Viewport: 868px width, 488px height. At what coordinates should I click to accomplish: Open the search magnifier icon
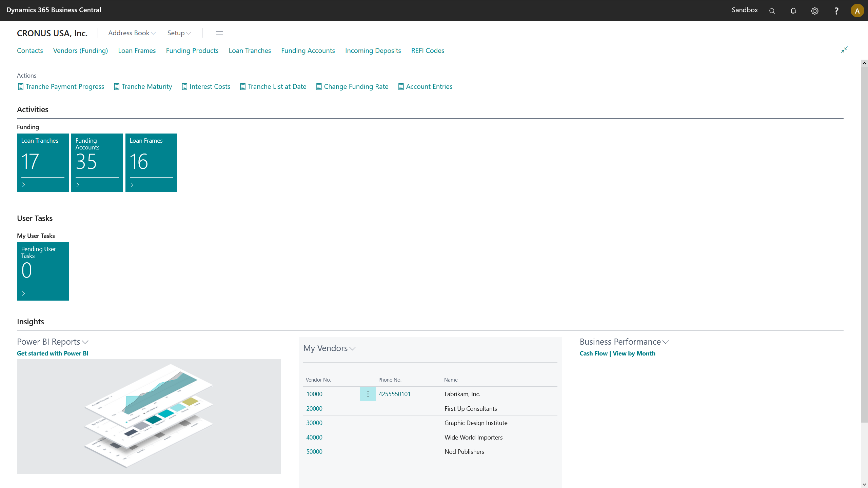coord(772,11)
